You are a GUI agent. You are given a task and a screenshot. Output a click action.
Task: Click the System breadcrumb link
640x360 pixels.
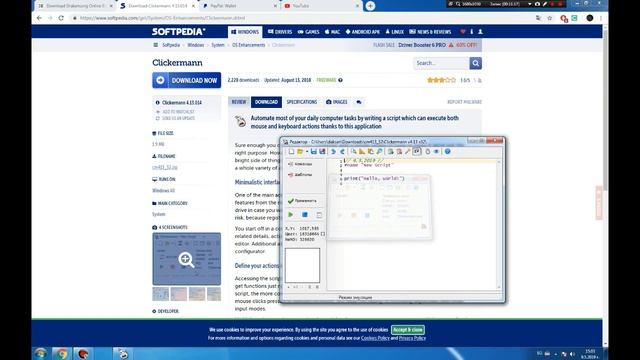point(218,45)
